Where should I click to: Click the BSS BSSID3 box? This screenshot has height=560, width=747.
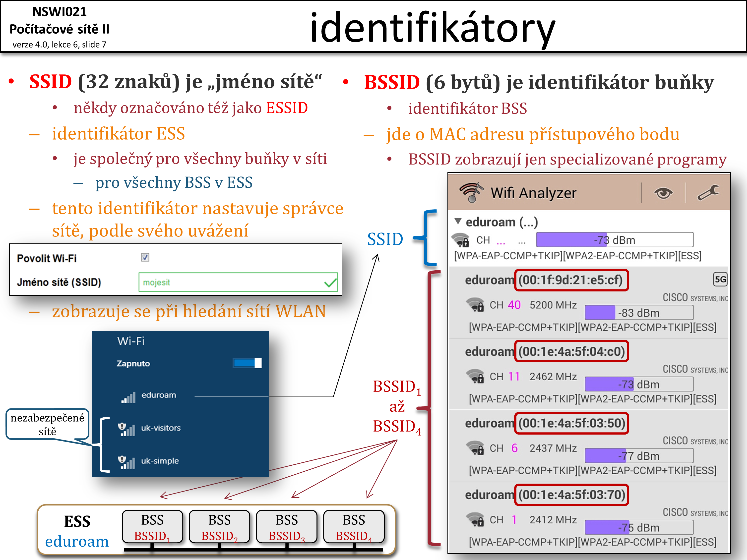287,527
